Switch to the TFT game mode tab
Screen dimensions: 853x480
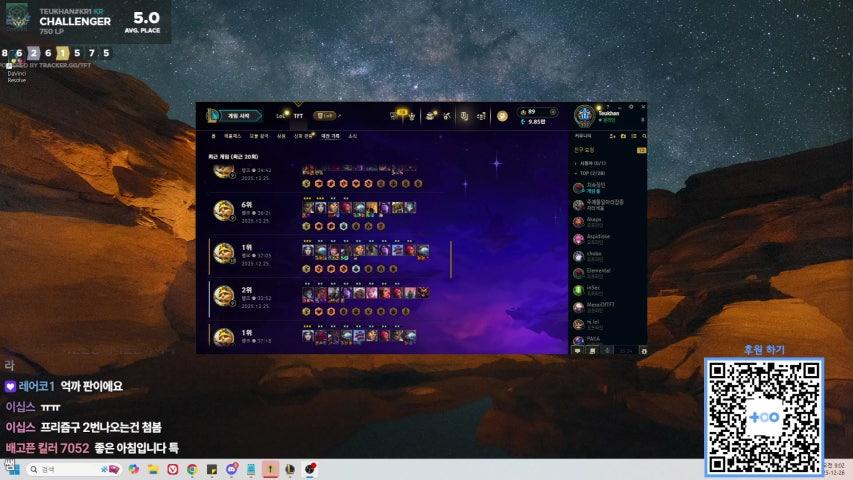point(298,116)
